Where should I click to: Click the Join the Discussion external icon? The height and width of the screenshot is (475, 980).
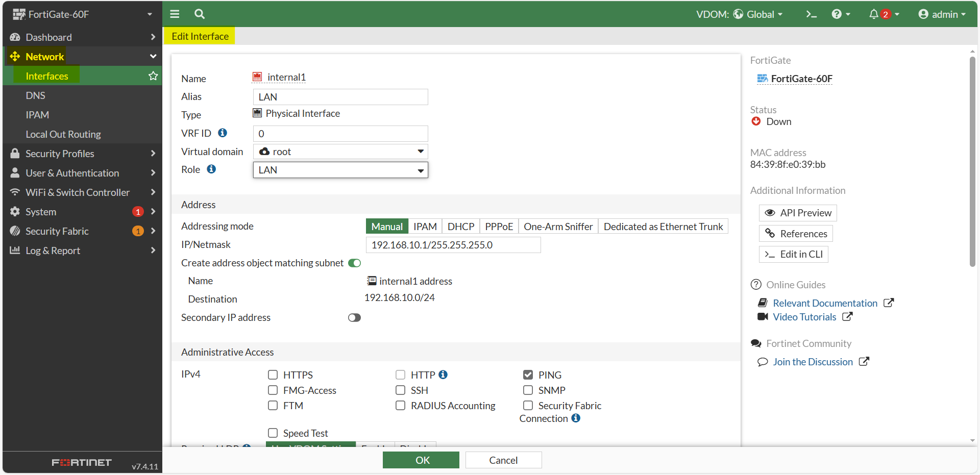[864, 361]
